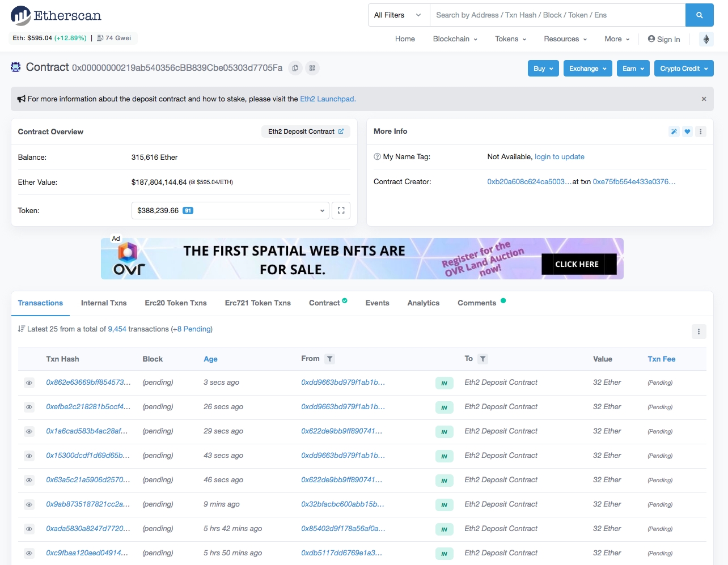Click the My Name Tag help icon

377,157
